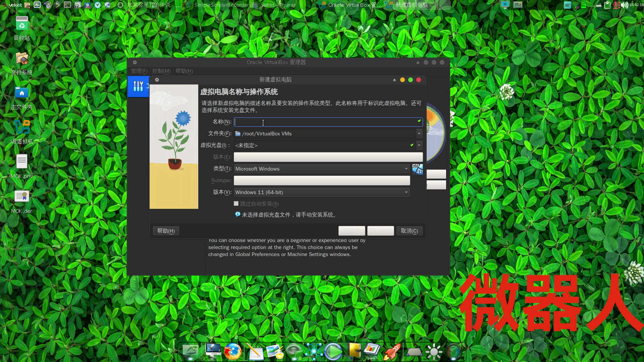Click the clock icon in top panel launcher

click(x=97, y=5)
